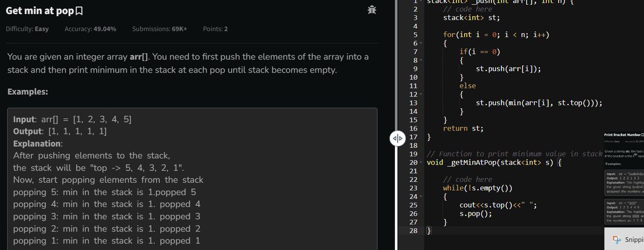
Task: Click line number 3 in the gutter
Action: coord(415,18)
